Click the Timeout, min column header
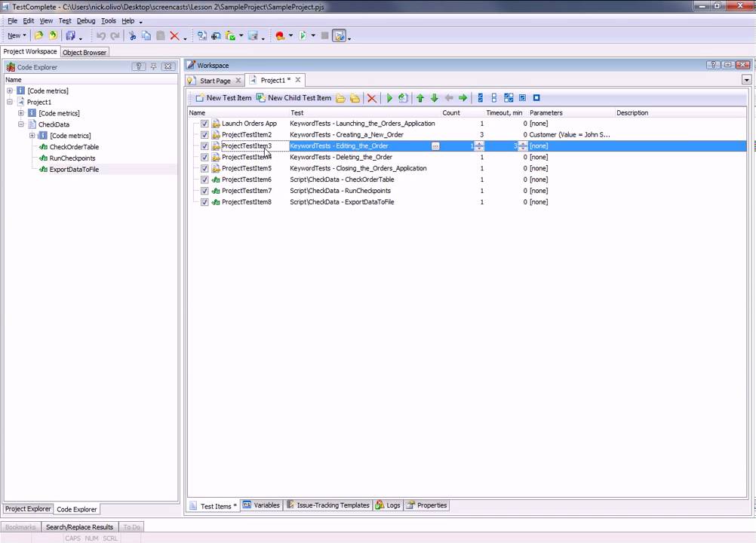 [504, 112]
